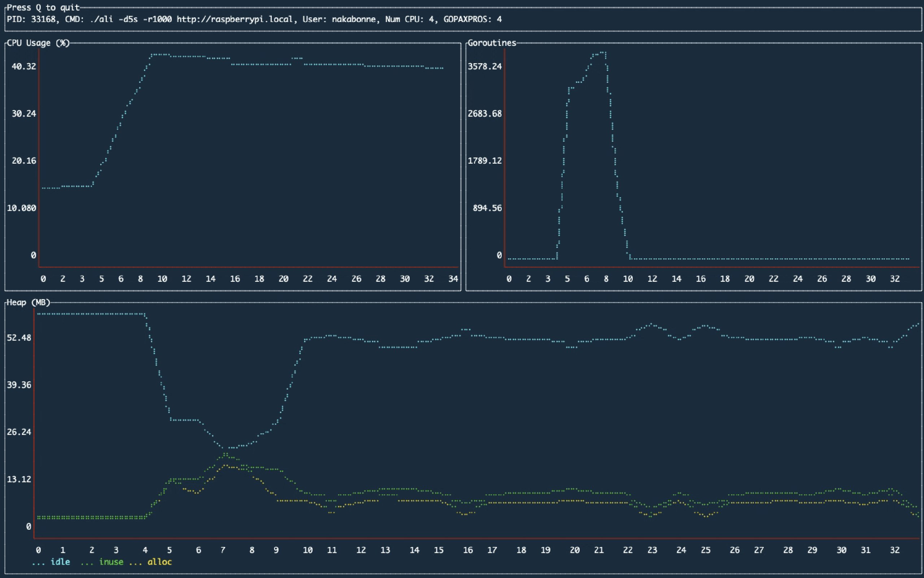The image size is (924, 578).
Task: Click the 3578.24 label on Goroutines axis
Action: [x=485, y=66]
